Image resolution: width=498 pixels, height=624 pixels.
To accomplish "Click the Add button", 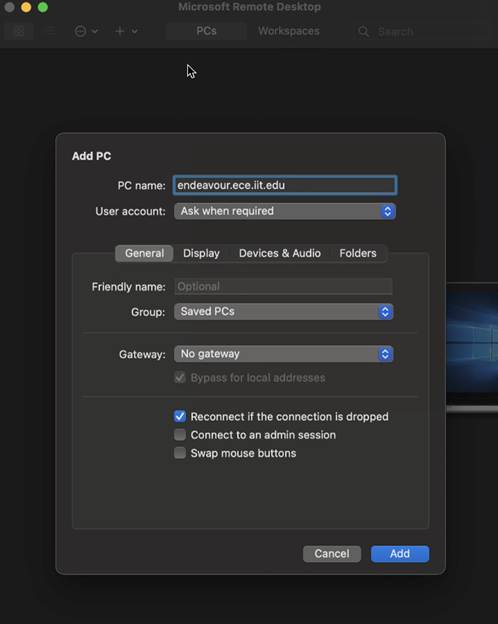I will coord(400,554).
